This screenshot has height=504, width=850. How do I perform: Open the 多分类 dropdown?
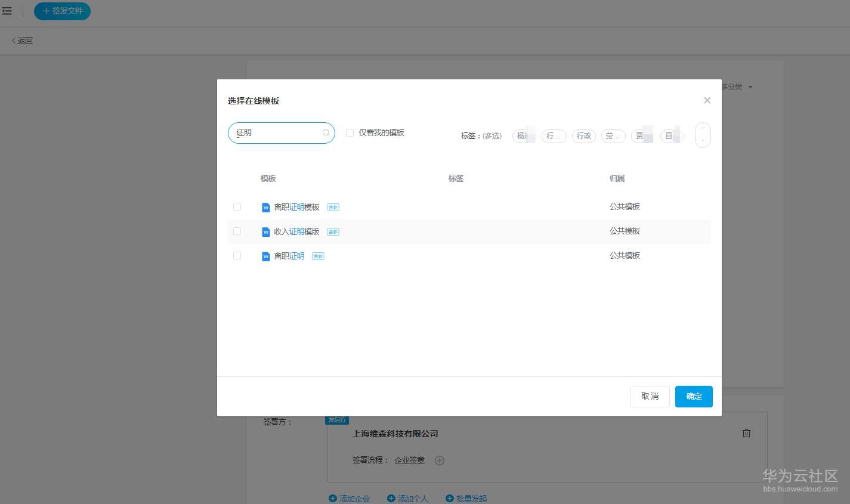[737, 87]
